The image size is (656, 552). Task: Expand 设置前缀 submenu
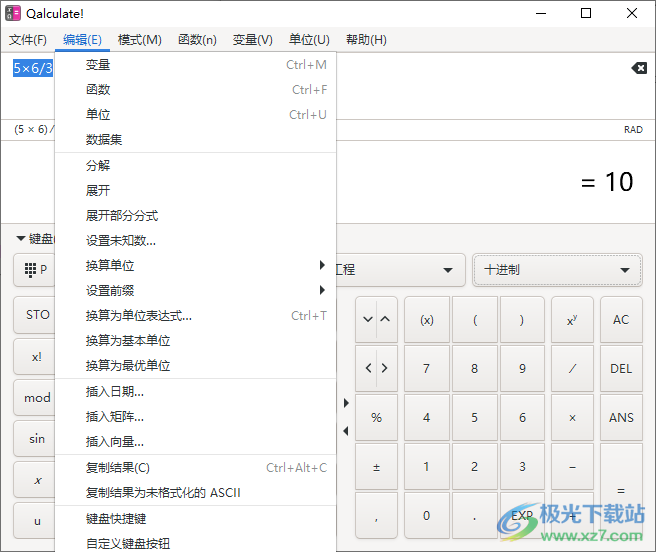196,290
